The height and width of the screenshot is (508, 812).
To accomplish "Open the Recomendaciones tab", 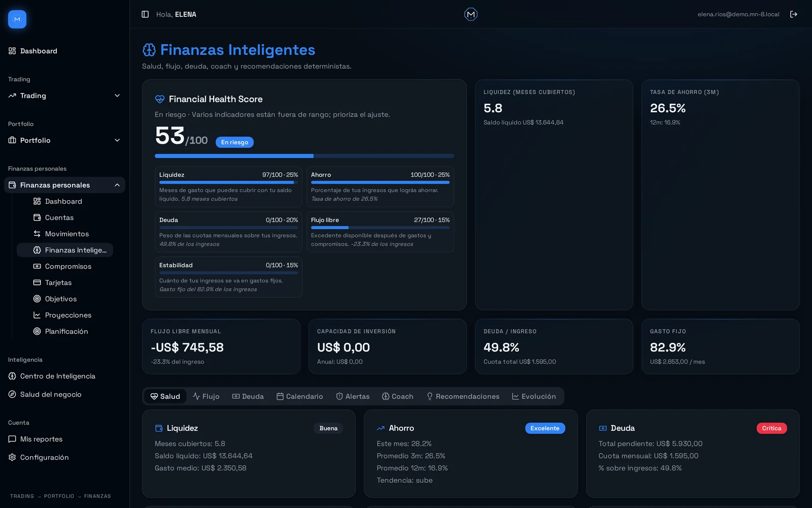I will pos(463,396).
